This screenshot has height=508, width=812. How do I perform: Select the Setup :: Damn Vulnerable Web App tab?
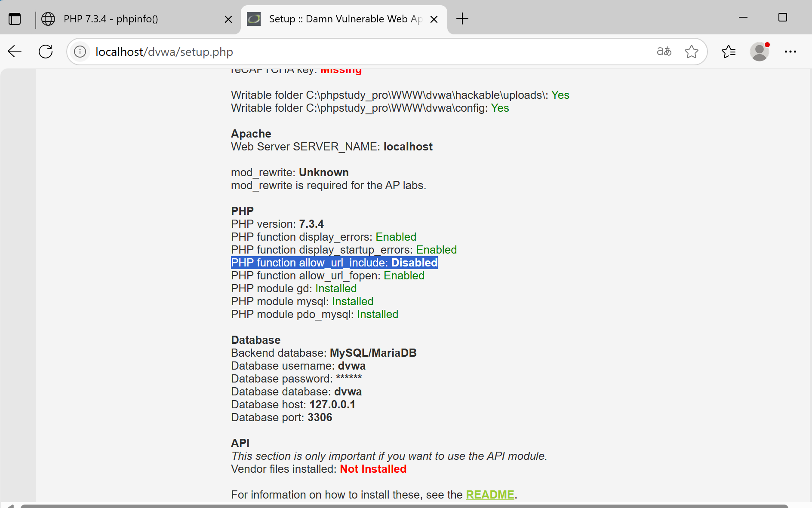coord(344,19)
